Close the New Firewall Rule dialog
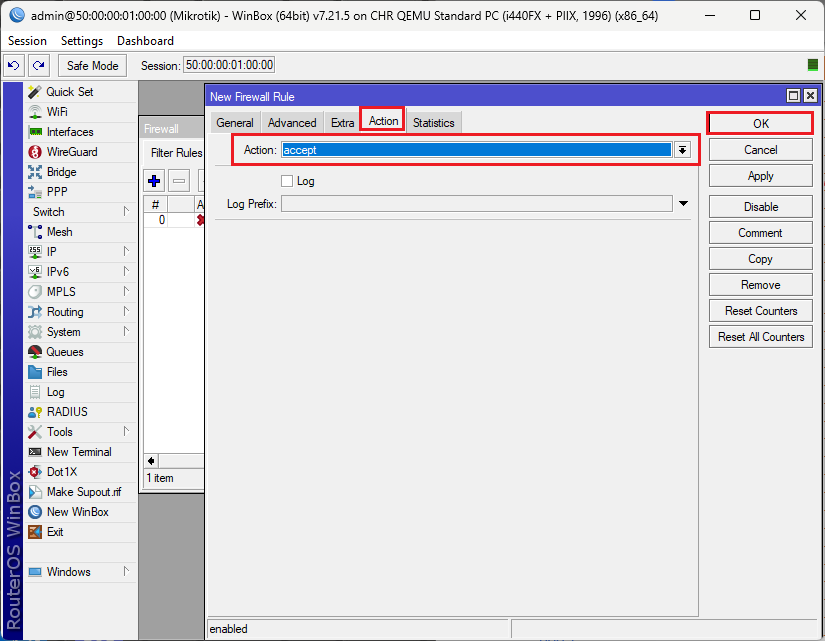Image resolution: width=825 pixels, height=641 pixels. coord(811,96)
